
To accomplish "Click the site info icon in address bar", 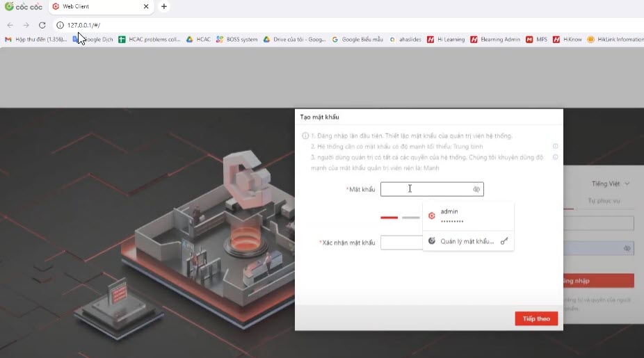I will tap(61, 25).
